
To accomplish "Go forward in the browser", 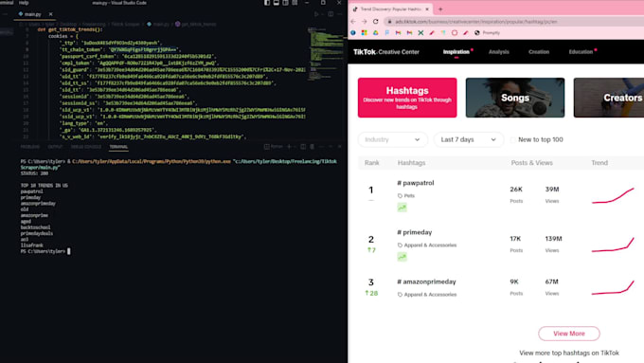I will [365, 22].
